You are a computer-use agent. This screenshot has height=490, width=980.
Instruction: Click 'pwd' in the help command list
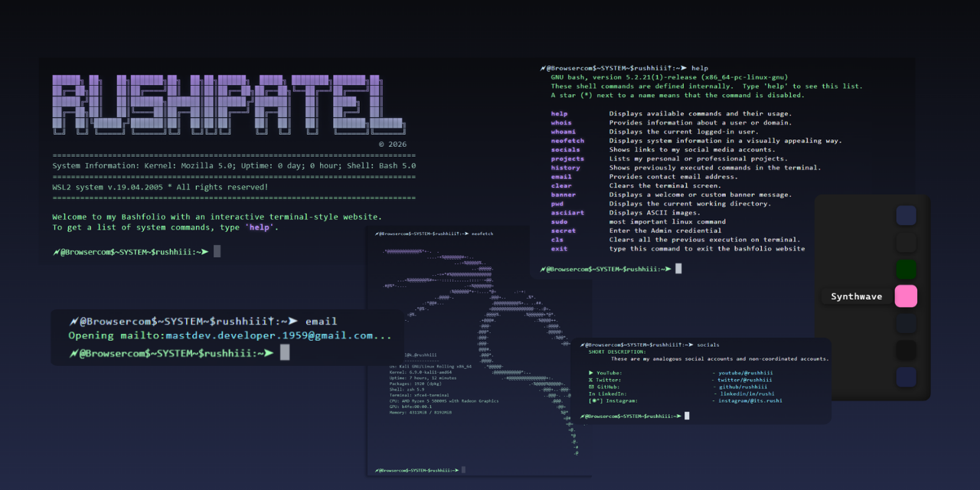(557, 204)
